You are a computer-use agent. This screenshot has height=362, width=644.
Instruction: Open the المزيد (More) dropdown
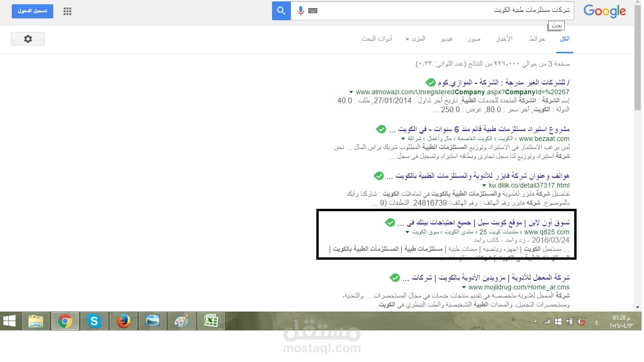click(415, 39)
